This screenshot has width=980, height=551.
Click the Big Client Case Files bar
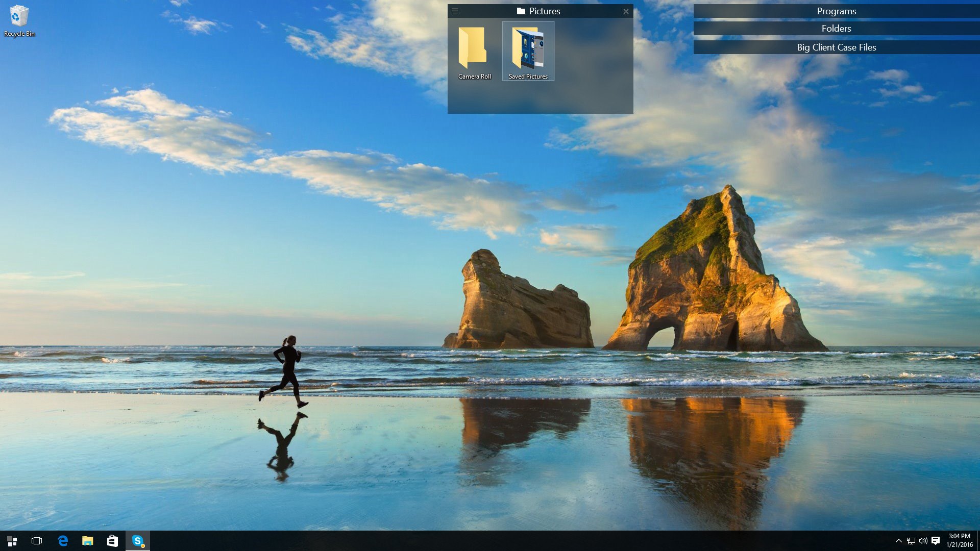coord(836,47)
